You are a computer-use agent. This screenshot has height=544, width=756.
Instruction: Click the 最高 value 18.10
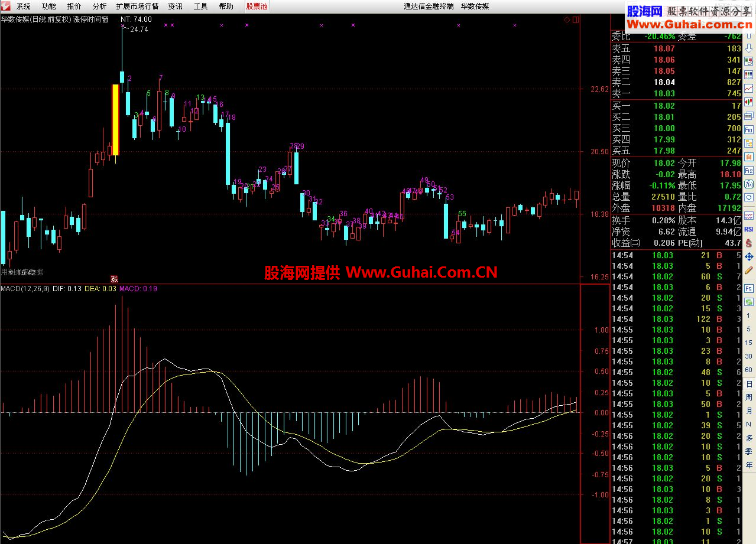click(730, 174)
